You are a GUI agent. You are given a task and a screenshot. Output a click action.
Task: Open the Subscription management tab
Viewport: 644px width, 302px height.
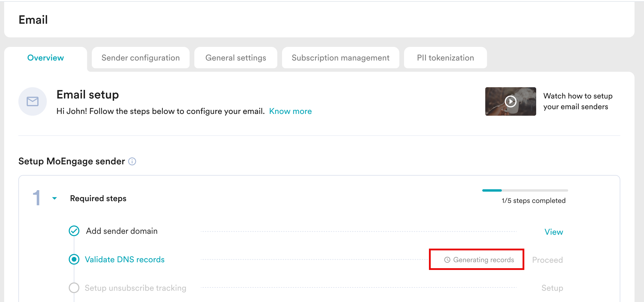(340, 58)
